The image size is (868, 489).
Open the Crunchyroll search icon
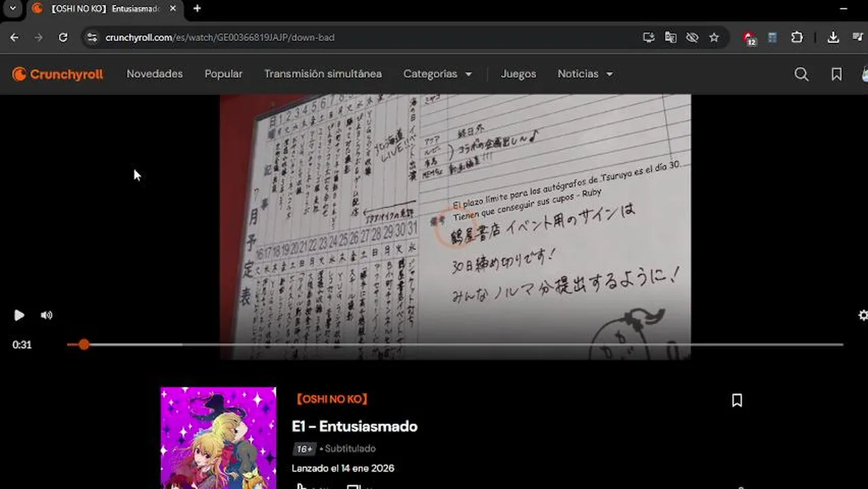click(x=801, y=74)
